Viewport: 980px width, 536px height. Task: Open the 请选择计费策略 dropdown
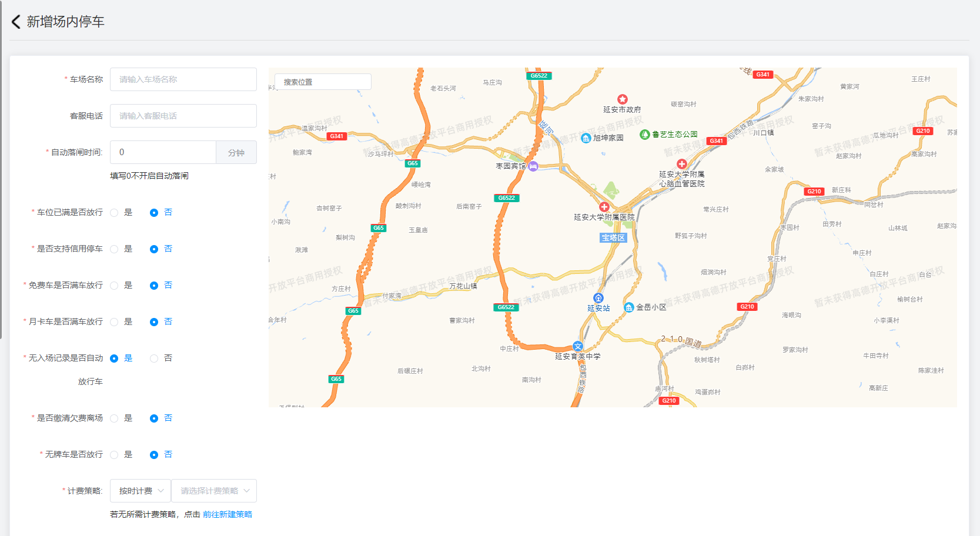tap(214, 491)
